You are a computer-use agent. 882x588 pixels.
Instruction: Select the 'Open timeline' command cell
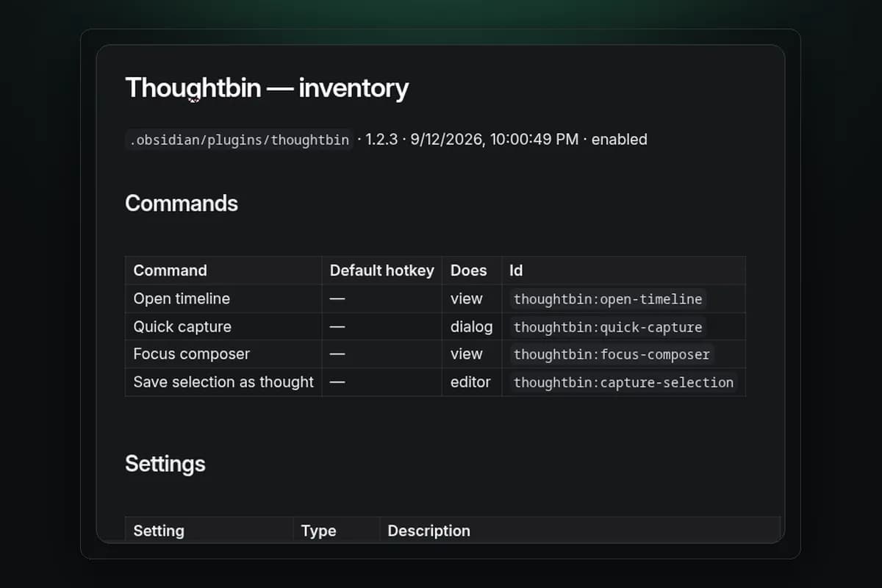pyautogui.click(x=223, y=298)
